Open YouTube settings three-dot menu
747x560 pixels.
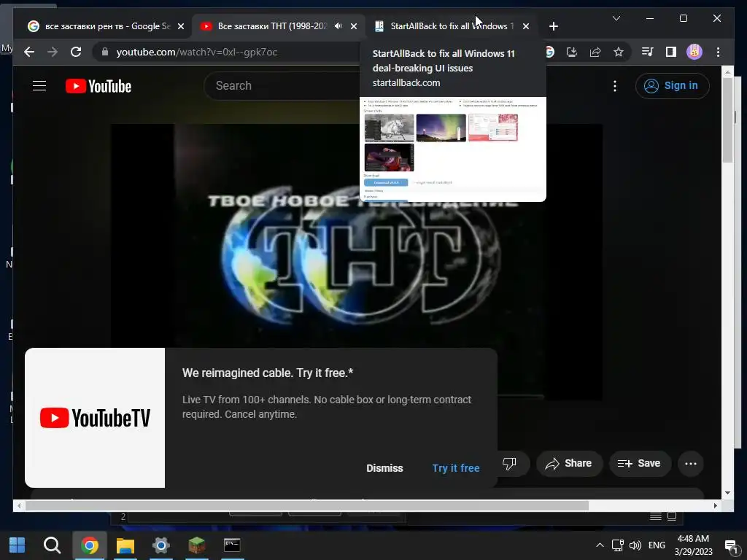point(614,86)
